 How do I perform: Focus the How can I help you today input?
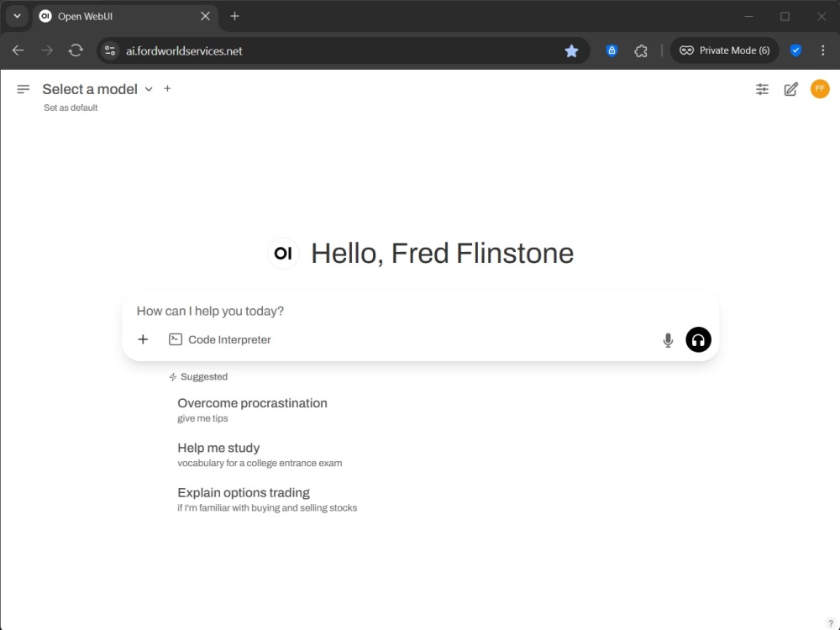coord(421,312)
